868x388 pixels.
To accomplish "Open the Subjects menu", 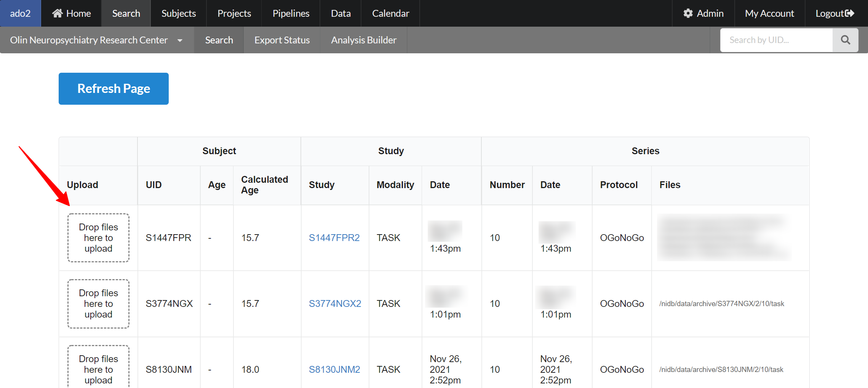I will (178, 13).
